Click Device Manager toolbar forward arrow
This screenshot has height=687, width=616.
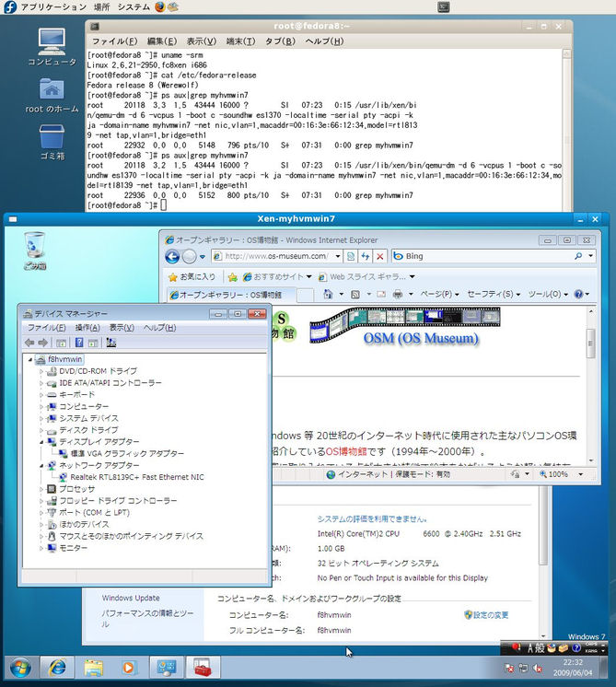point(43,343)
